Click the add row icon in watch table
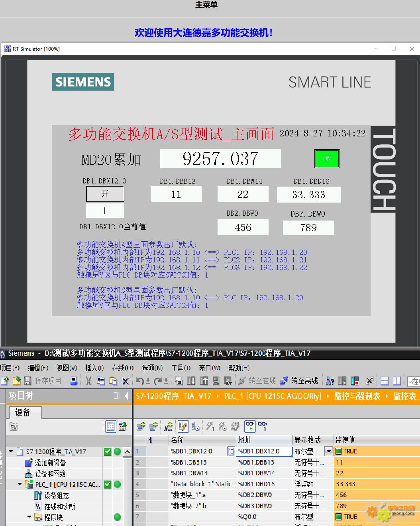 tap(153, 427)
